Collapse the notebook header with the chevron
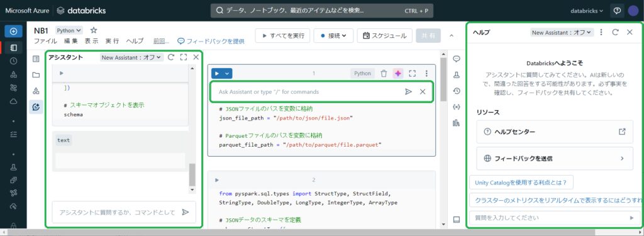The image size is (644, 236). 452,36
